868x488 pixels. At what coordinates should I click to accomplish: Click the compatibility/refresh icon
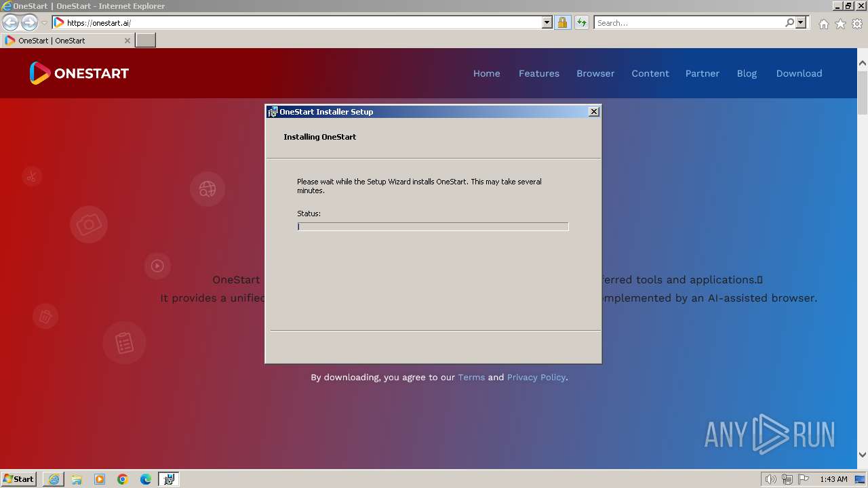point(582,22)
